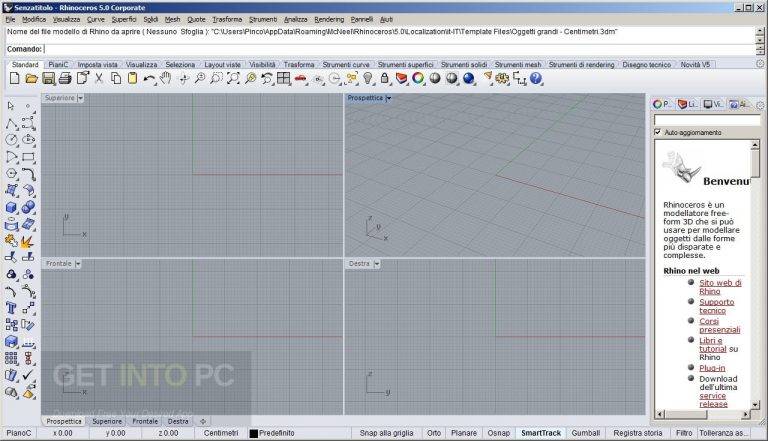Switch to the Strumenti curve toolbar tab
Viewport: 768px width, 441px height.
click(x=346, y=65)
